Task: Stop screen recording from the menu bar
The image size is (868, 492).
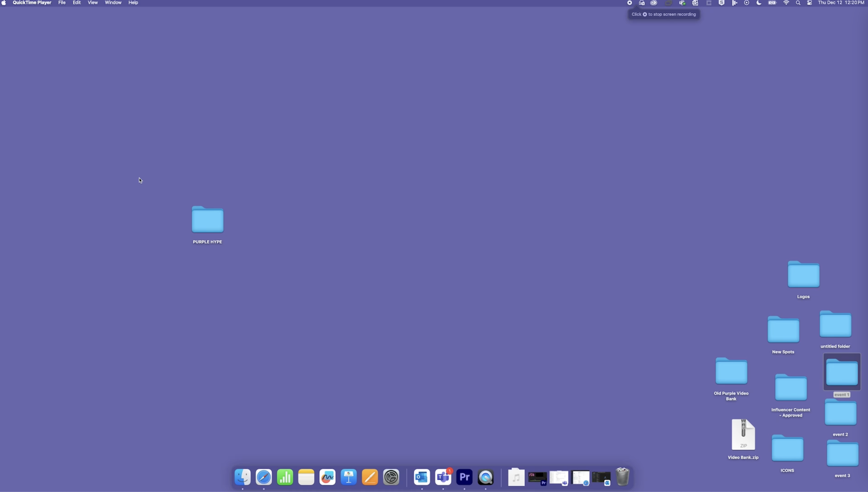Action: (x=629, y=3)
